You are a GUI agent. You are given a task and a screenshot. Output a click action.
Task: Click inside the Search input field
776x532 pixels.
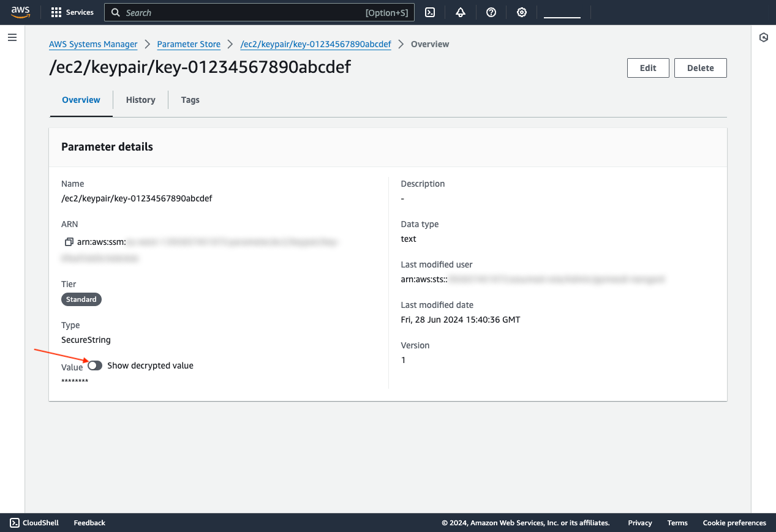[214, 12]
